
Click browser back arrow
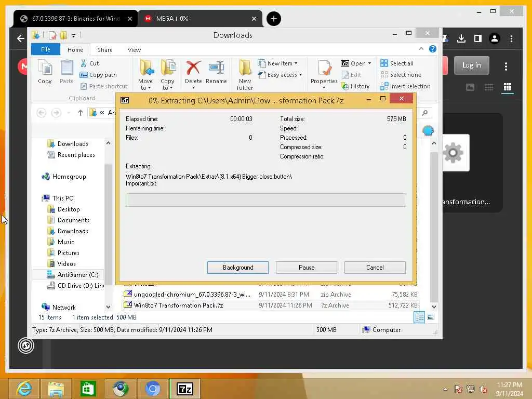coord(20,38)
